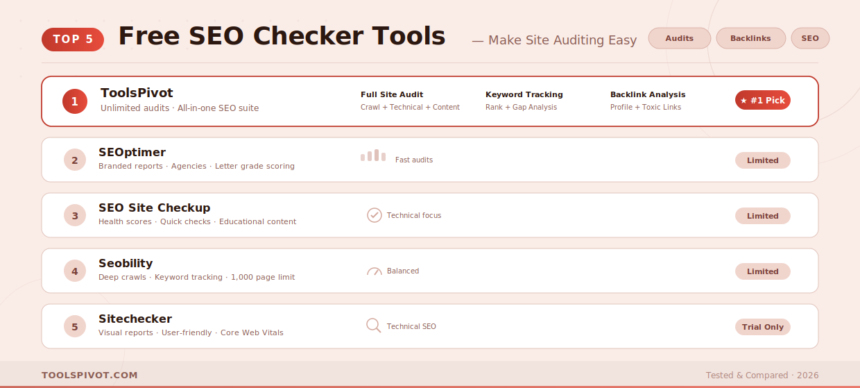Image resolution: width=860 pixels, height=388 pixels.
Task: Click the checkmark circle icon beside Technical focus
Action: click(x=374, y=215)
